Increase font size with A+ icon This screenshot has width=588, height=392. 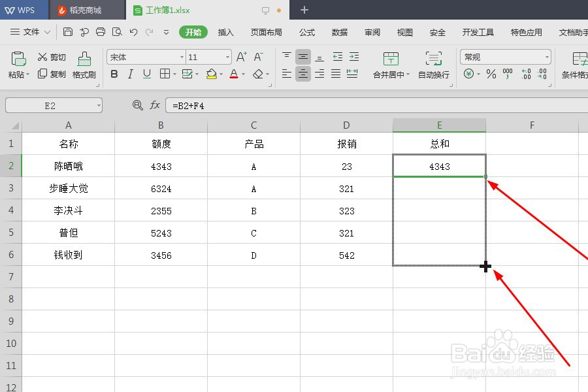pyautogui.click(x=242, y=57)
